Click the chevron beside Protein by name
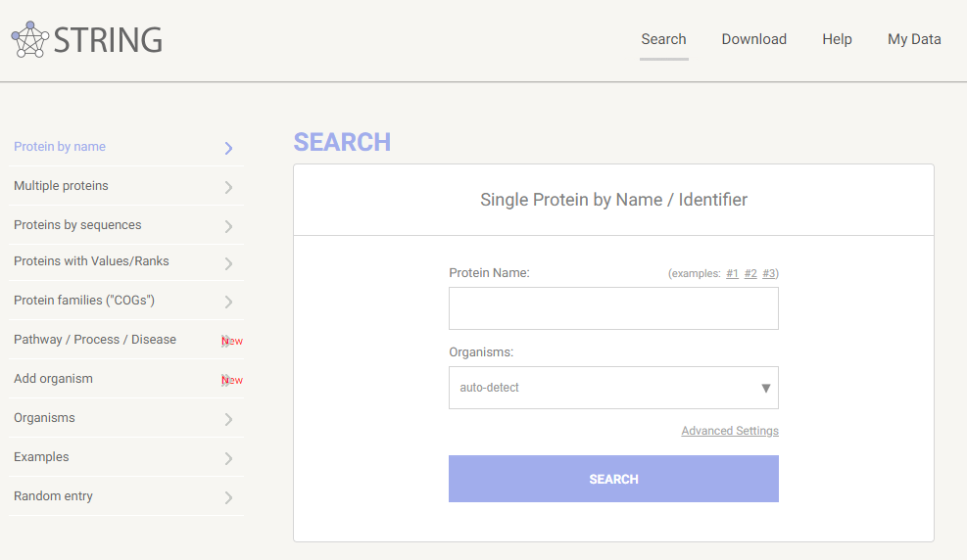This screenshot has width=967, height=560. pyautogui.click(x=228, y=148)
